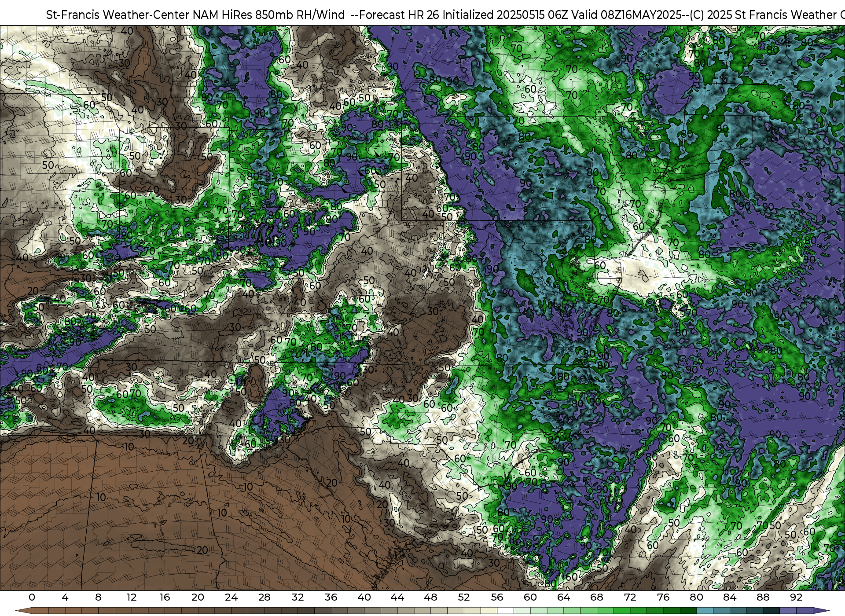Screen dimensions: 845x616
Task: Click the '36' label on the colorbar scale
Action: pos(331,597)
